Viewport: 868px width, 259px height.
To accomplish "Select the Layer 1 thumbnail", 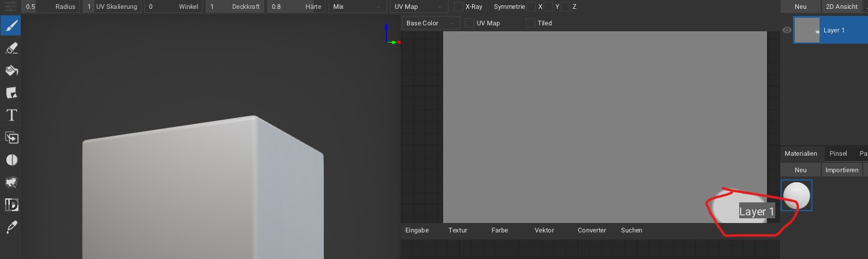I will click(x=807, y=30).
